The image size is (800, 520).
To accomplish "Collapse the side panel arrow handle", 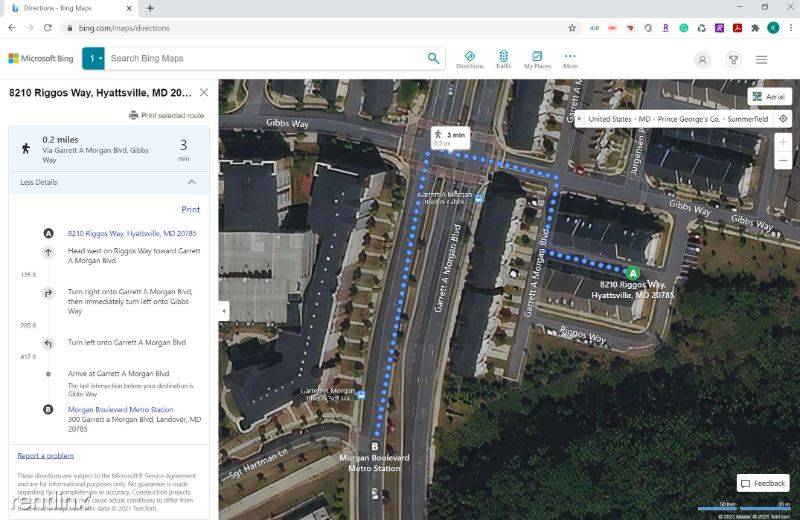I will pos(224,311).
